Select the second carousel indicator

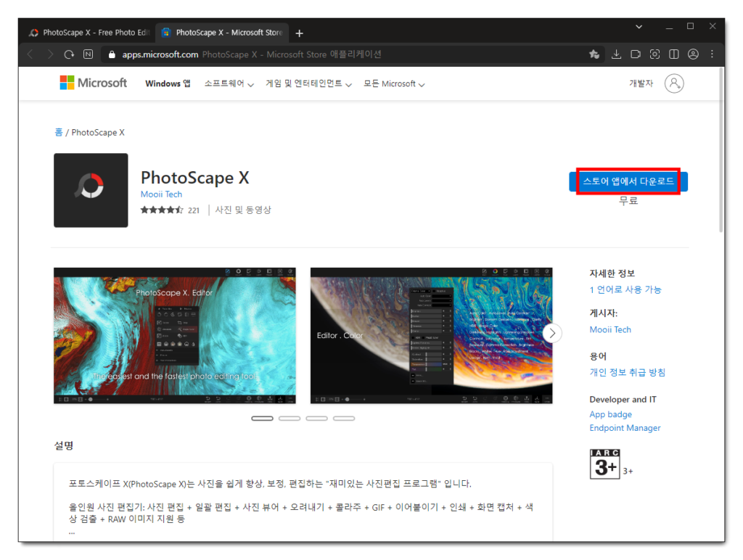(290, 419)
